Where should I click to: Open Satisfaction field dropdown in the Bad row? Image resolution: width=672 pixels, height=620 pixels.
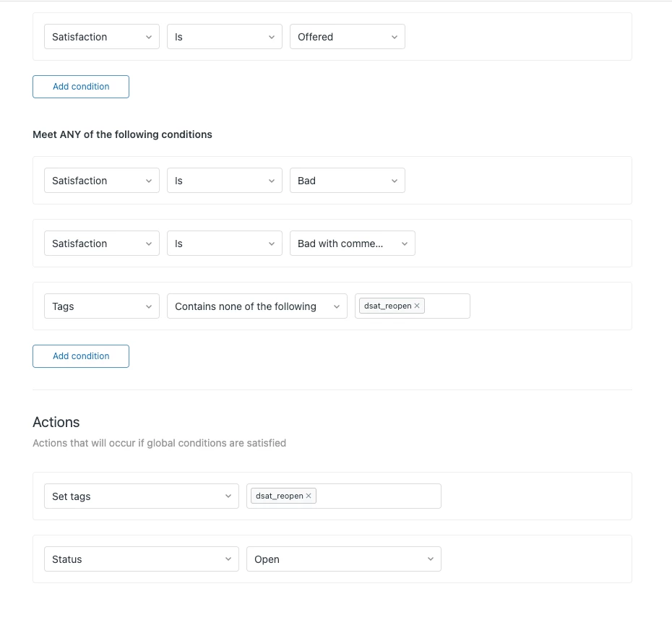coord(101,181)
